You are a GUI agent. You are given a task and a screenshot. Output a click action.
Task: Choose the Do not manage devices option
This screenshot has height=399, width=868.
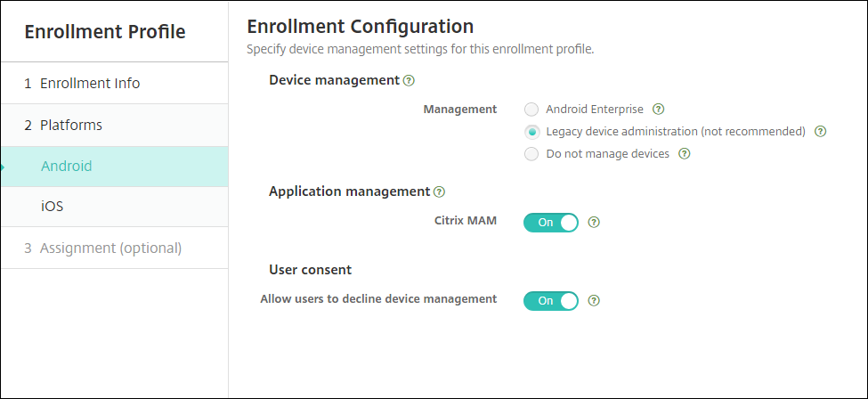click(x=531, y=153)
